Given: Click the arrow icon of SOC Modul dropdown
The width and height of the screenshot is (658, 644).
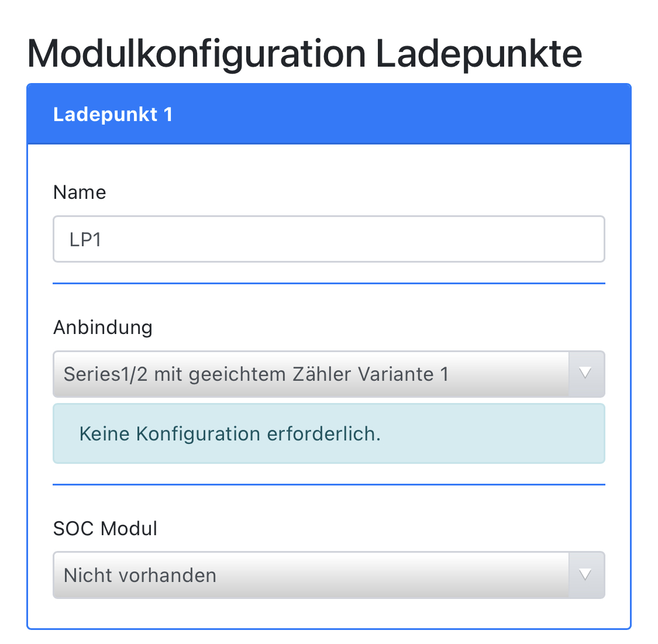Looking at the screenshot, I should pos(585,576).
